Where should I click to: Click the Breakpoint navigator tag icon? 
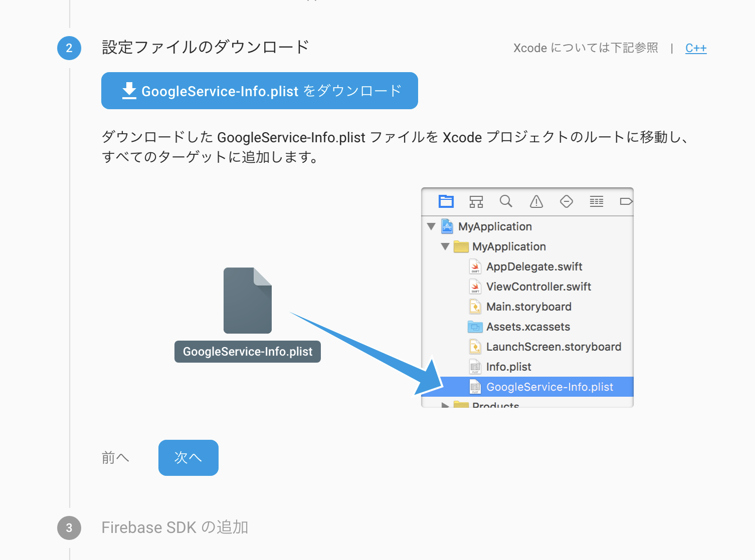pos(626,201)
